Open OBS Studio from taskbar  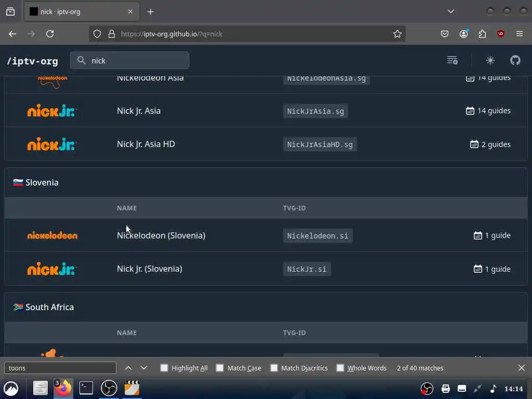coord(109,388)
